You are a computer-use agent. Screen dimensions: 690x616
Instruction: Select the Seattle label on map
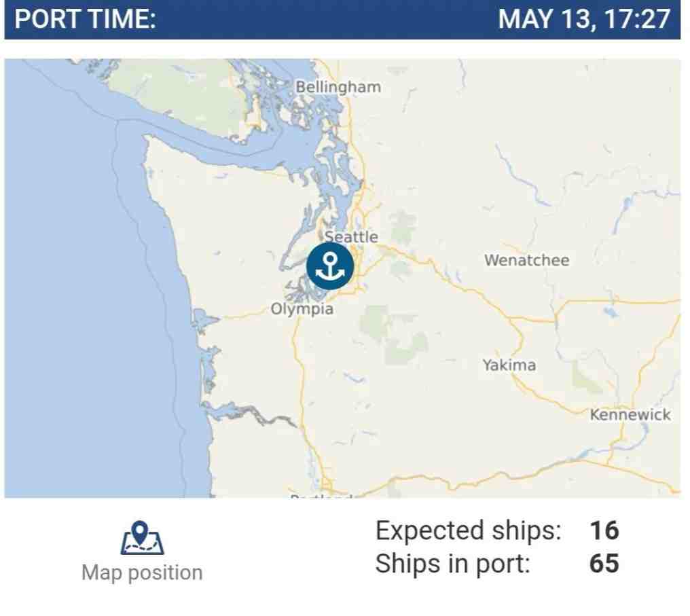click(x=351, y=237)
